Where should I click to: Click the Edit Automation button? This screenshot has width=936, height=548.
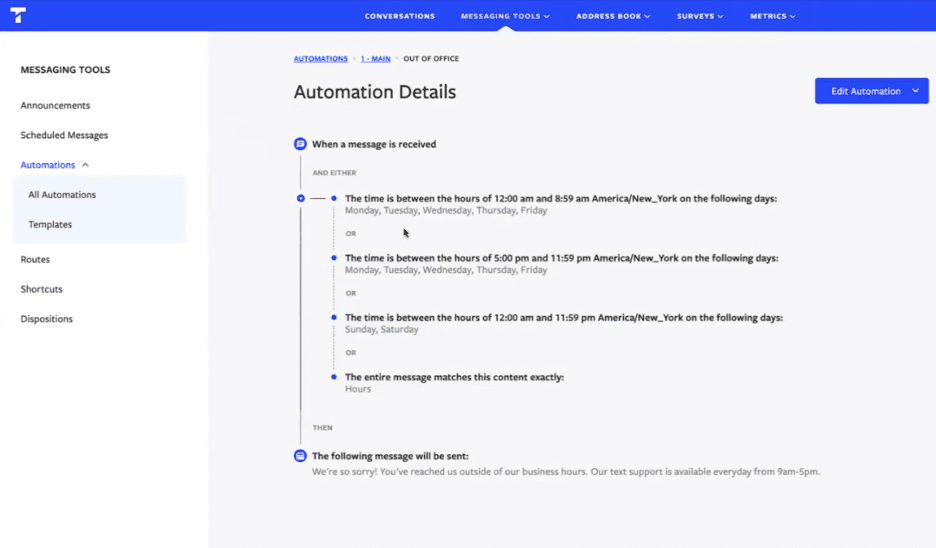click(x=865, y=91)
